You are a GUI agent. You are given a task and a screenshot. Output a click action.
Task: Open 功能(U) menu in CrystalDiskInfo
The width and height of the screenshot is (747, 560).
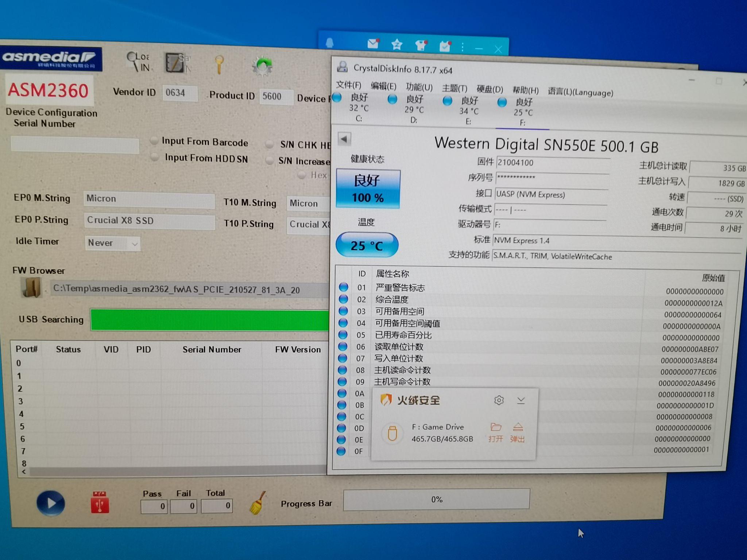(x=419, y=87)
